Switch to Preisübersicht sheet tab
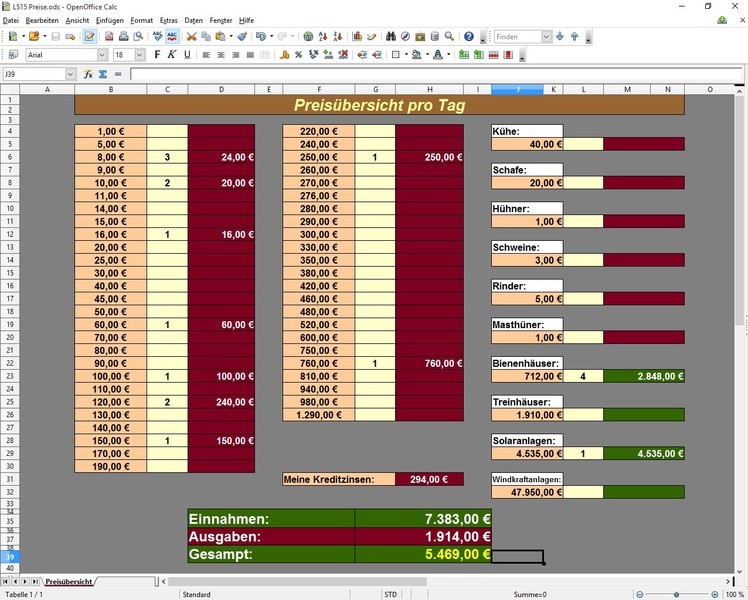This screenshot has width=748, height=600. pyautogui.click(x=69, y=581)
